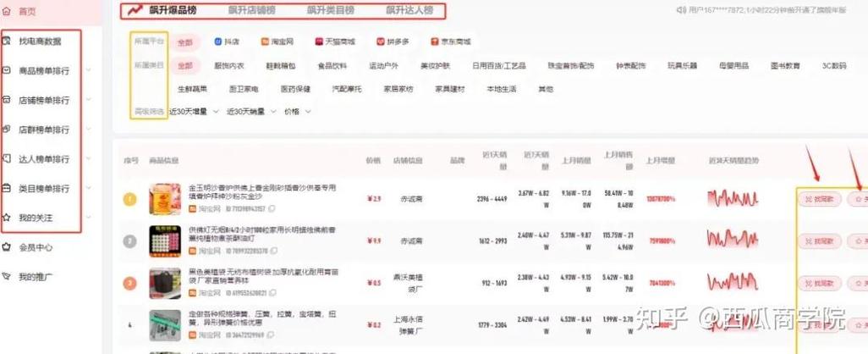Copy the ID of the 定做各种规格弹簧 product
The height and width of the screenshot is (354, 868).
[272, 335]
